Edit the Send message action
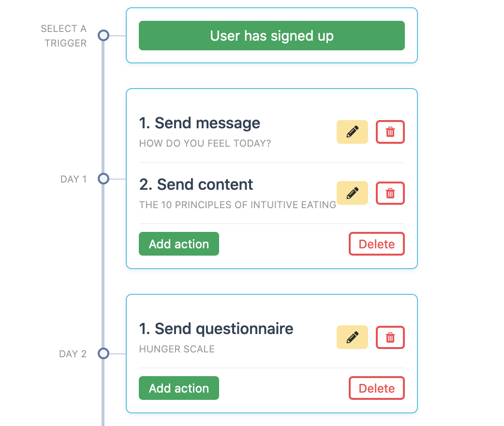504x426 pixels. [352, 132]
